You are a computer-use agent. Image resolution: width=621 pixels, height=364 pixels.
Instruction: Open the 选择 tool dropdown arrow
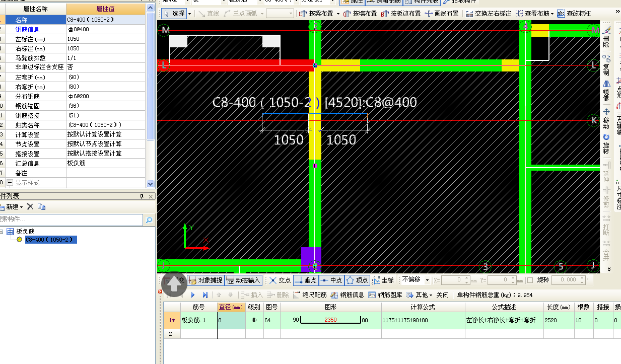pos(190,14)
